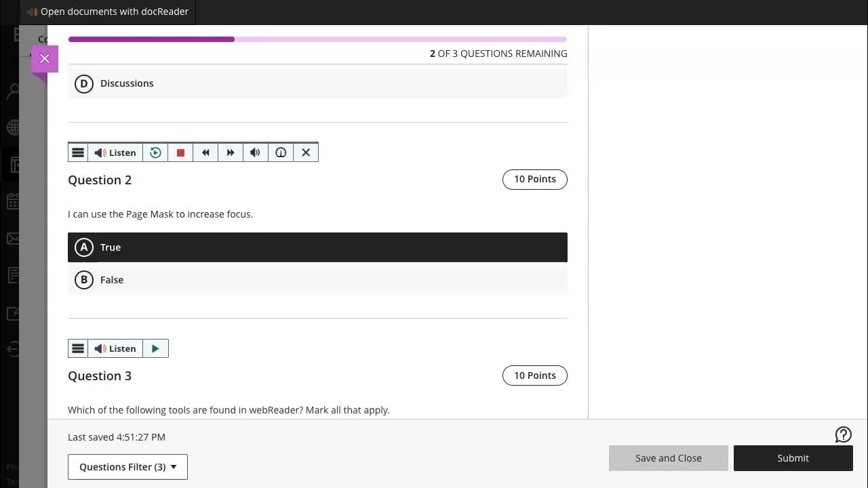Open the volume control of Question 2 player
This screenshot has height=488, width=868.
pos(256,152)
